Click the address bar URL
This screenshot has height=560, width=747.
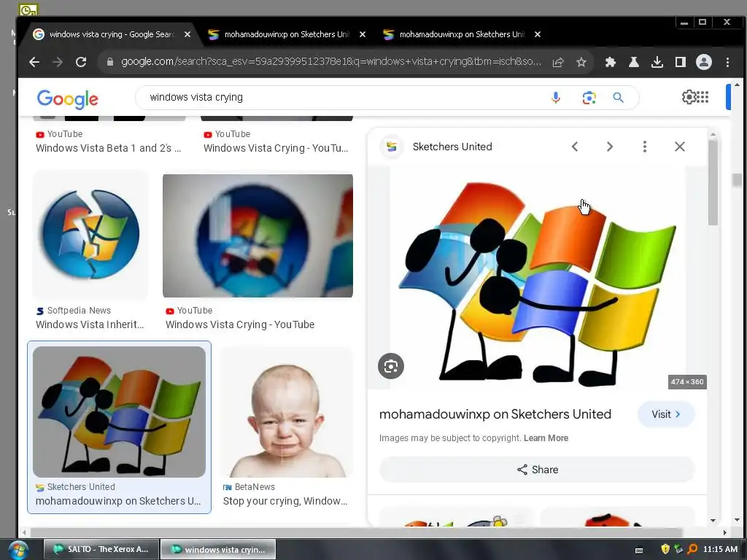331,62
